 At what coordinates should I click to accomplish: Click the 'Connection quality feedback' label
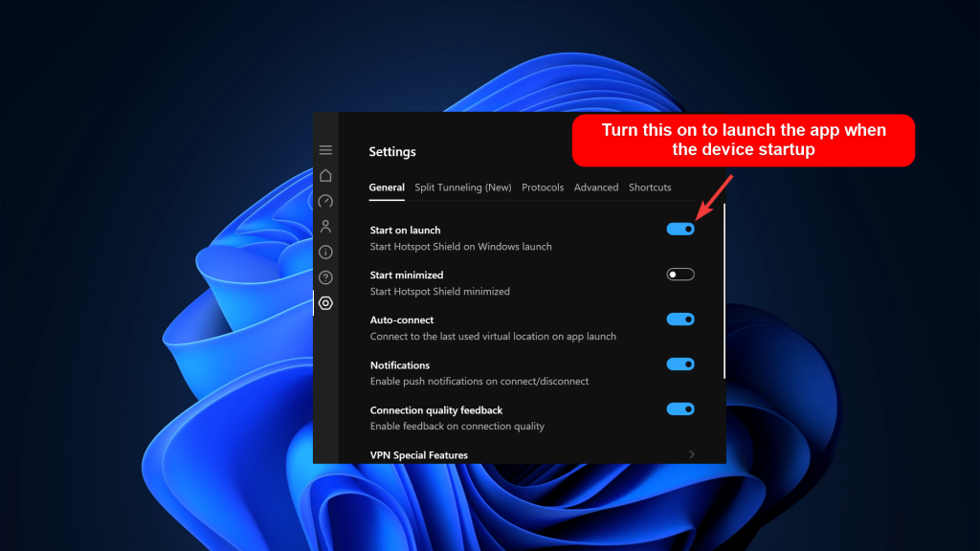coord(436,410)
